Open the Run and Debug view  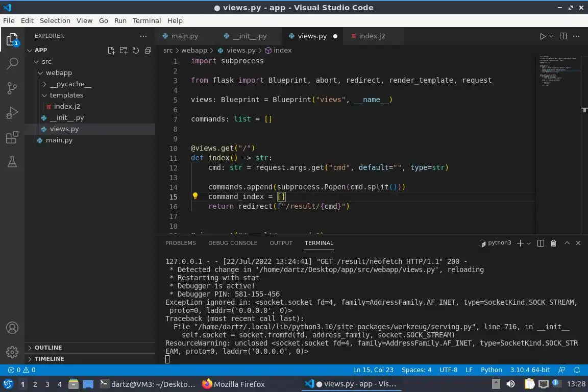point(12,112)
